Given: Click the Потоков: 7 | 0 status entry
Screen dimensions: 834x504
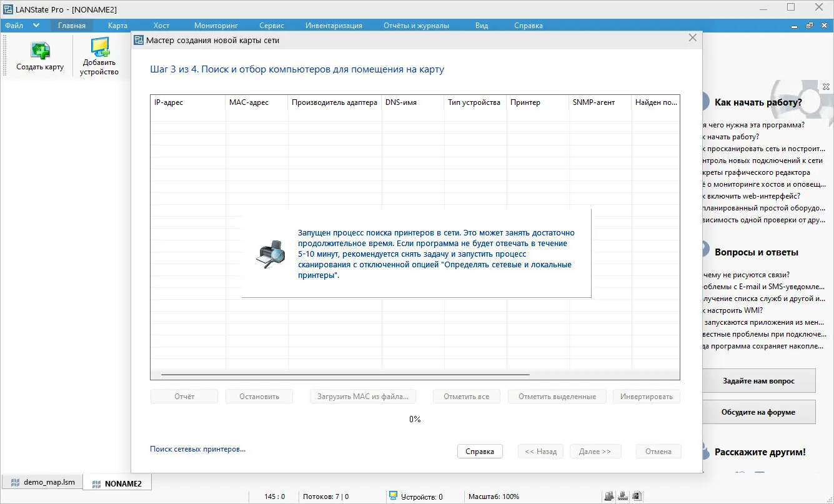Looking at the screenshot, I should tap(325, 497).
